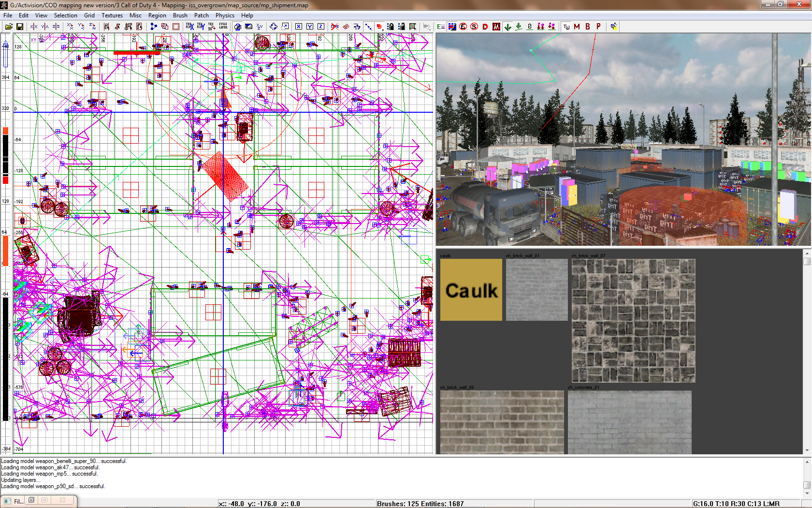Screen dimensions: 812x508
Task: Click the Tw toolbar icon
Action: (x=566, y=27)
